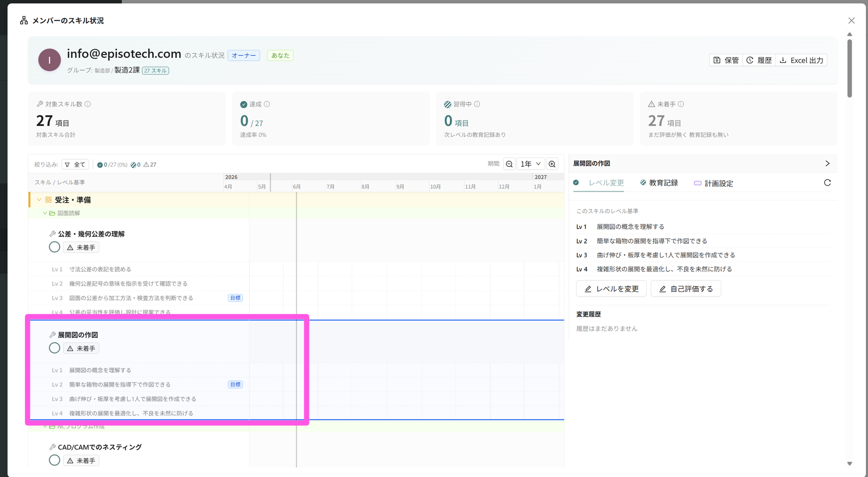Click the scrollbar up arrow
The height and width of the screenshot is (477, 868).
click(x=850, y=34)
